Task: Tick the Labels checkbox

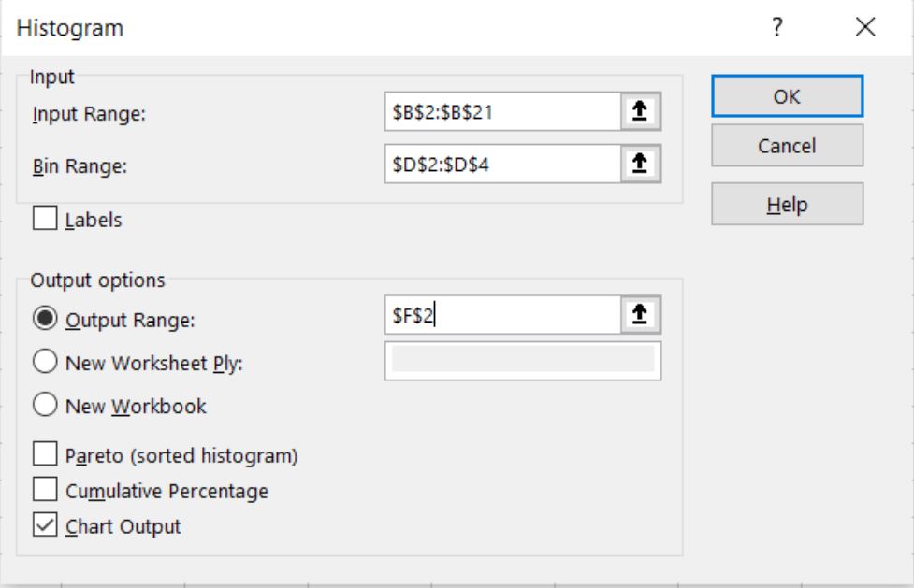Action: [45, 219]
